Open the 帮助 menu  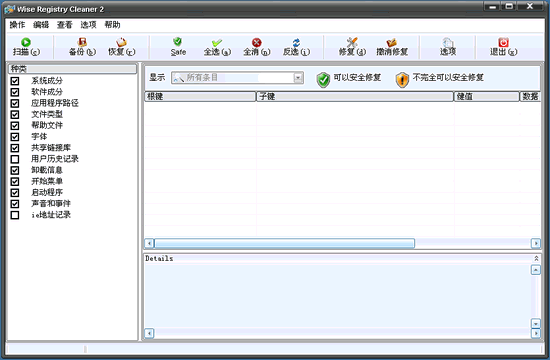click(x=112, y=25)
